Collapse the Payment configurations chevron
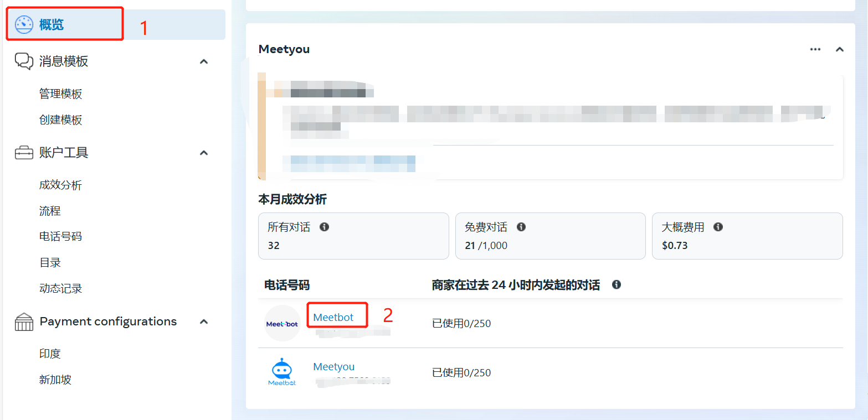The width and height of the screenshot is (868, 420). [204, 322]
